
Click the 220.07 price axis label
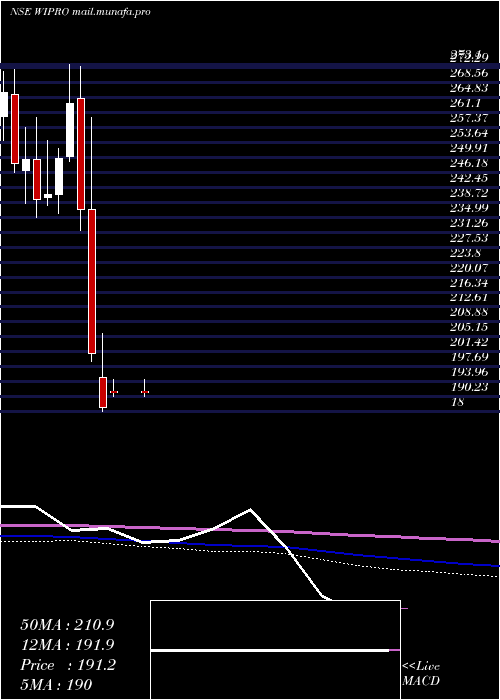[x=469, y=268]
